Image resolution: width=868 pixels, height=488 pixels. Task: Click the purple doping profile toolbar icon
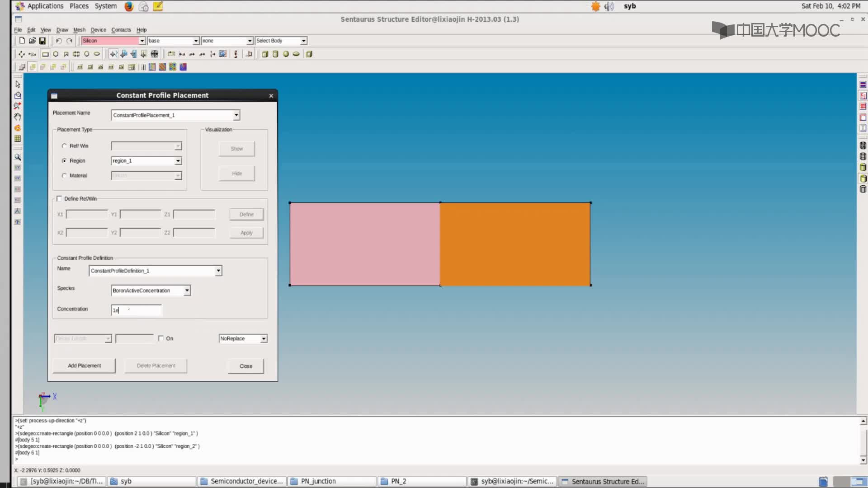coord(183,67)
